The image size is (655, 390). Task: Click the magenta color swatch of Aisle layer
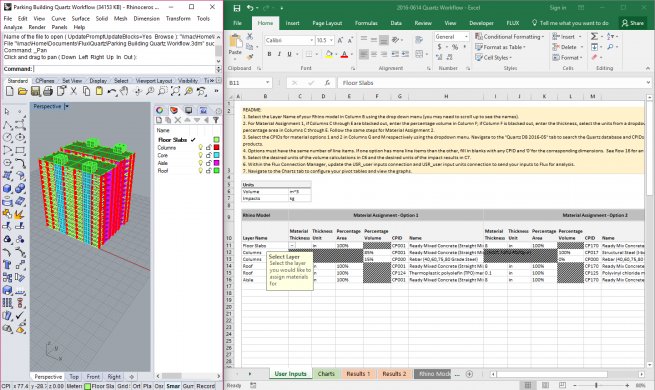click(216, 163)
